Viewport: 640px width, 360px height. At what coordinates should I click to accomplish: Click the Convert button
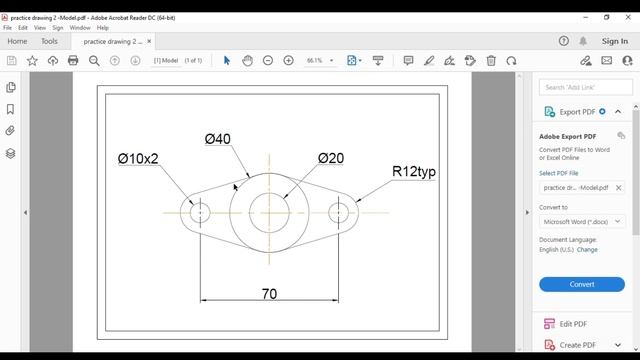tap(582, 284)
